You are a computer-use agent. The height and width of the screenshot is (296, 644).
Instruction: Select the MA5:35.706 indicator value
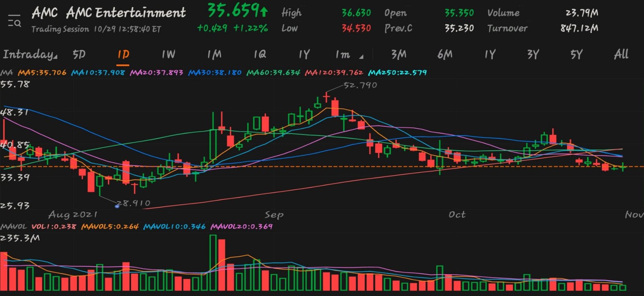point(42,72)
